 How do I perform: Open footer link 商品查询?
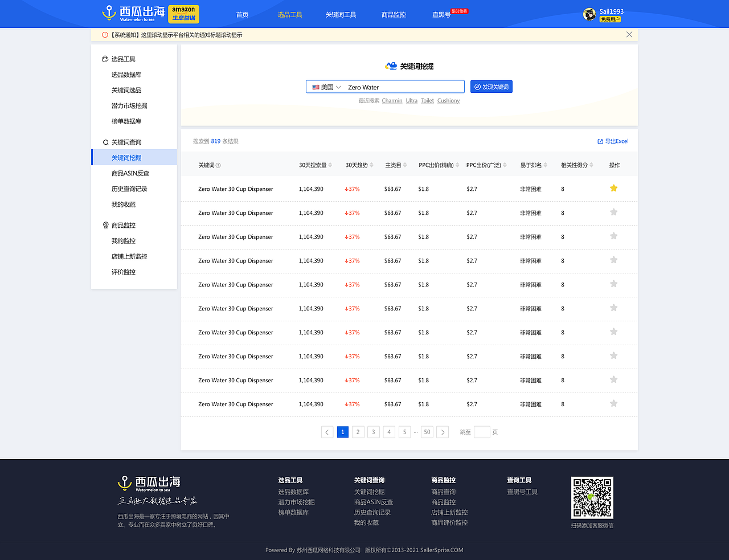pos(443,492)
